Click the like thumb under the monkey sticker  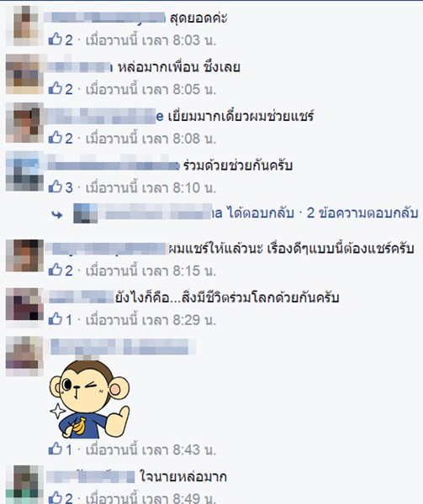(x=56, y=449)
